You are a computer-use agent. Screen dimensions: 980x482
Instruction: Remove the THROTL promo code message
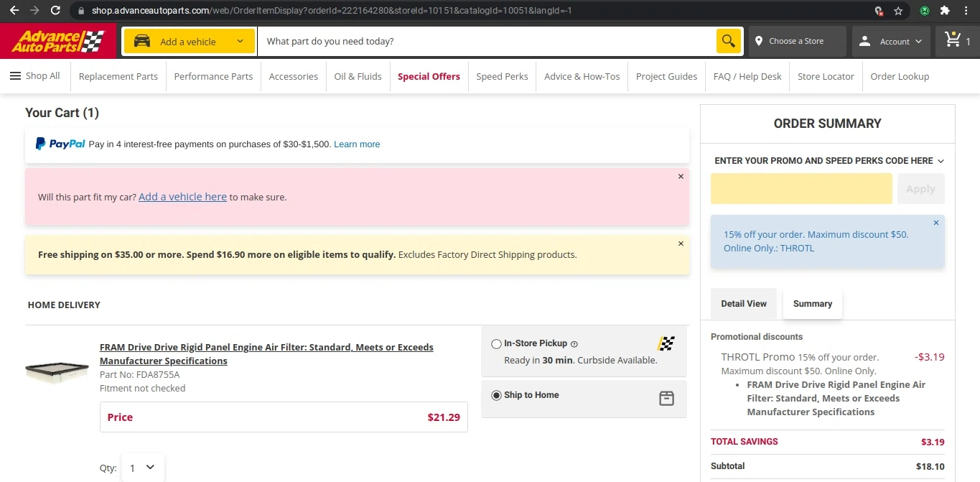click(935, 223)
